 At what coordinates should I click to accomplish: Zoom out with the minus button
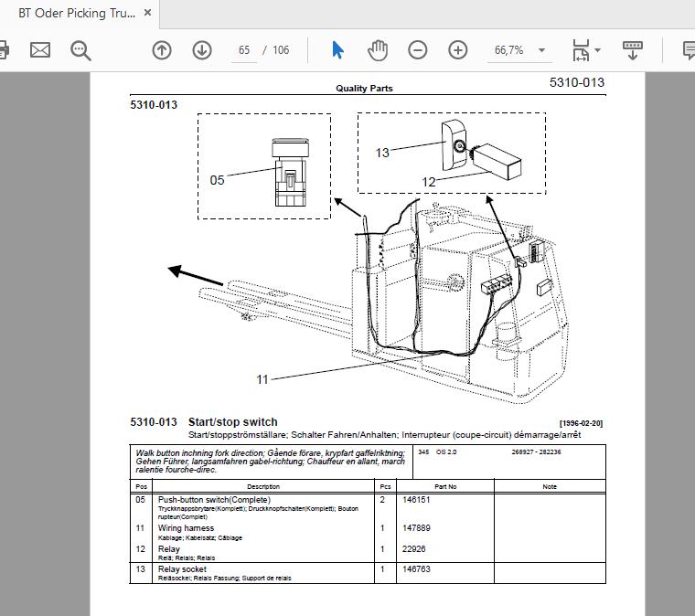(418, 50)
